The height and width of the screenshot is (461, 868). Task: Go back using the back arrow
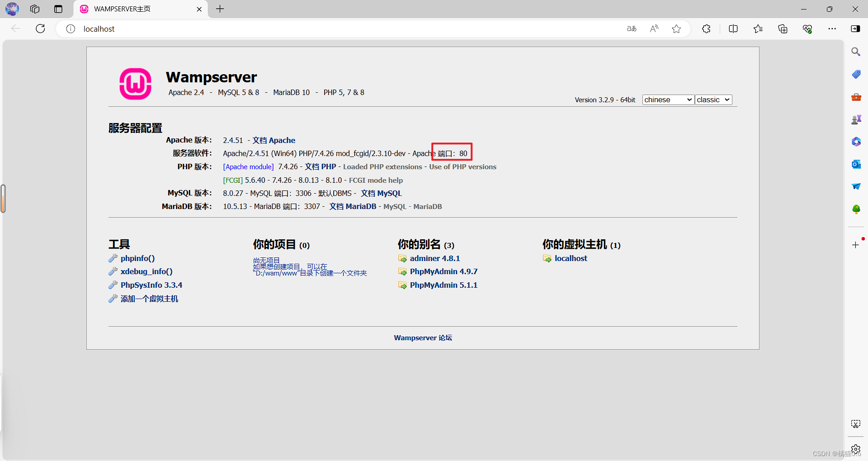pos(16,29)
